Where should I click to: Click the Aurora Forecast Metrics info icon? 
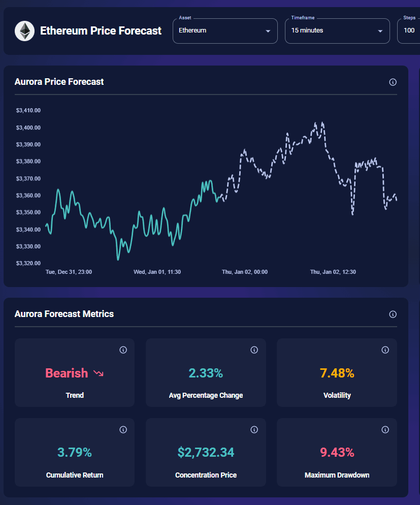point(393,314)
